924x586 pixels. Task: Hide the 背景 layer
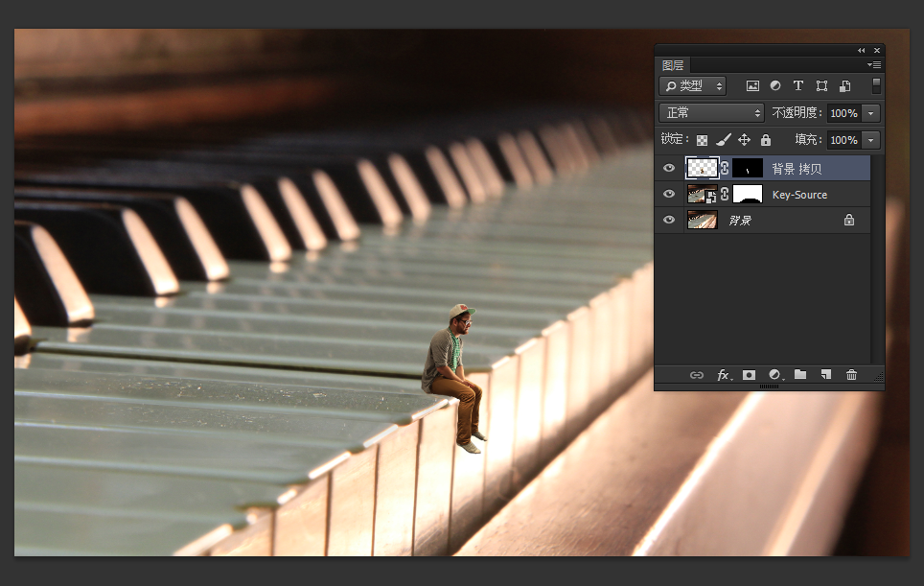[x=669, y=220]
